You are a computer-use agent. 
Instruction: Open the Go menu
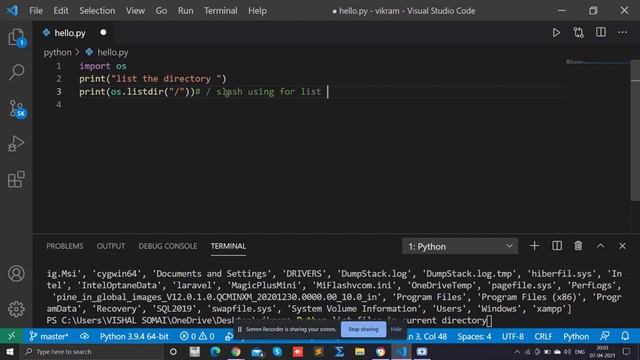[161, 11]
